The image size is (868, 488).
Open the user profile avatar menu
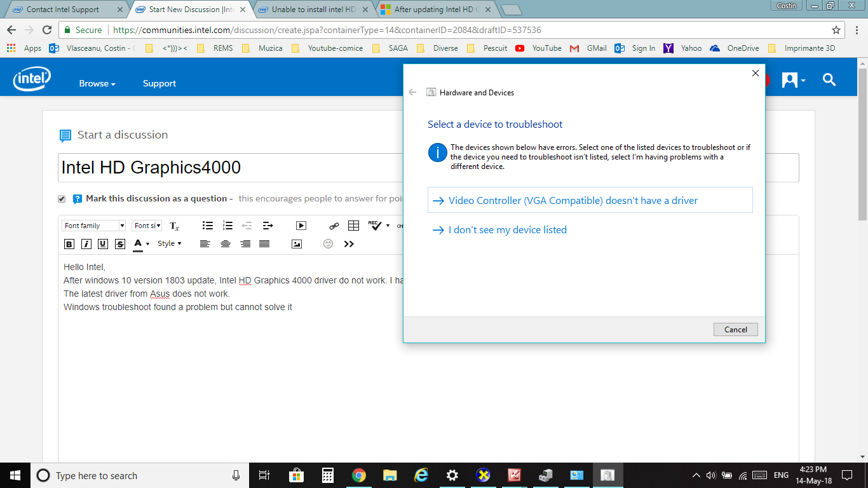click(794, 80)
